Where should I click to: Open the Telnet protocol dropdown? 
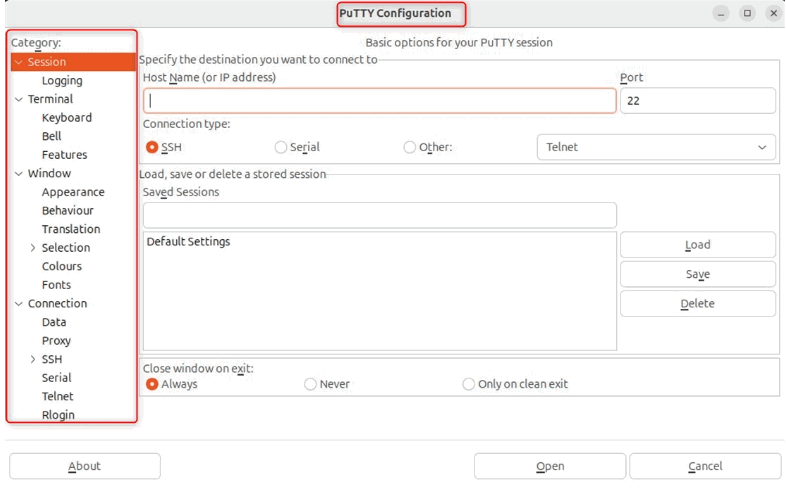coord(656,147)
